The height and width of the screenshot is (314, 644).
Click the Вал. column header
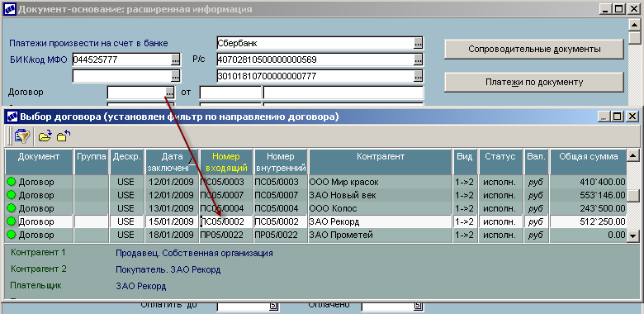pyautogui.click(x=536, y=162)
